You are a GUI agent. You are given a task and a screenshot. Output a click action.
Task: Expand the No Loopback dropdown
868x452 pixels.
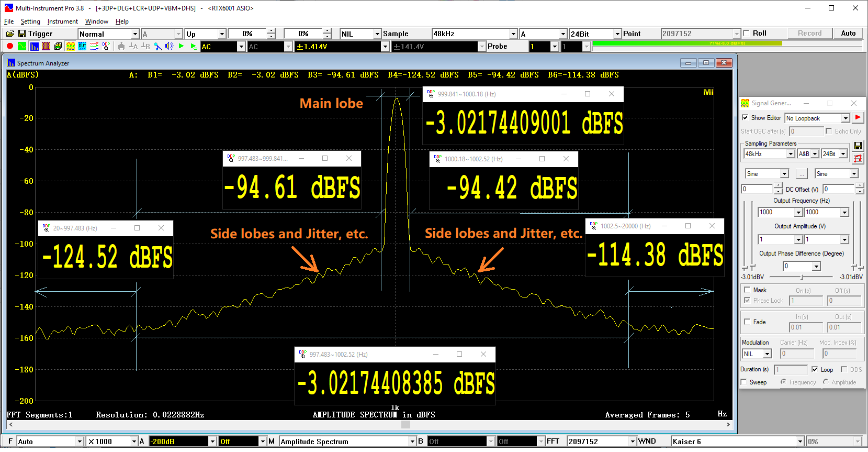point(845,118)
